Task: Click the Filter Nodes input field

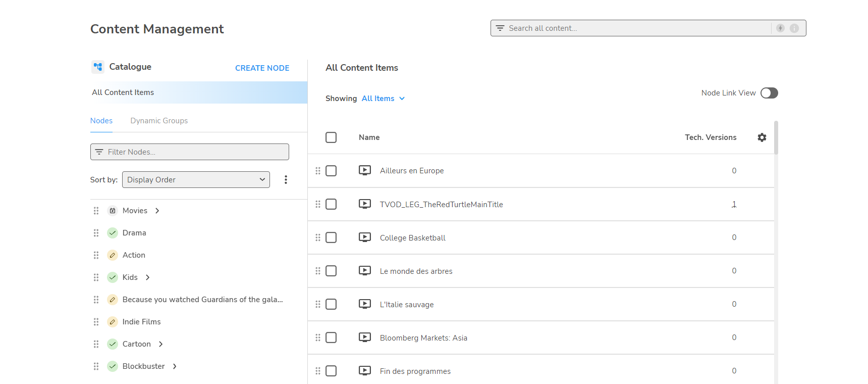Action: tap(190, 152)
